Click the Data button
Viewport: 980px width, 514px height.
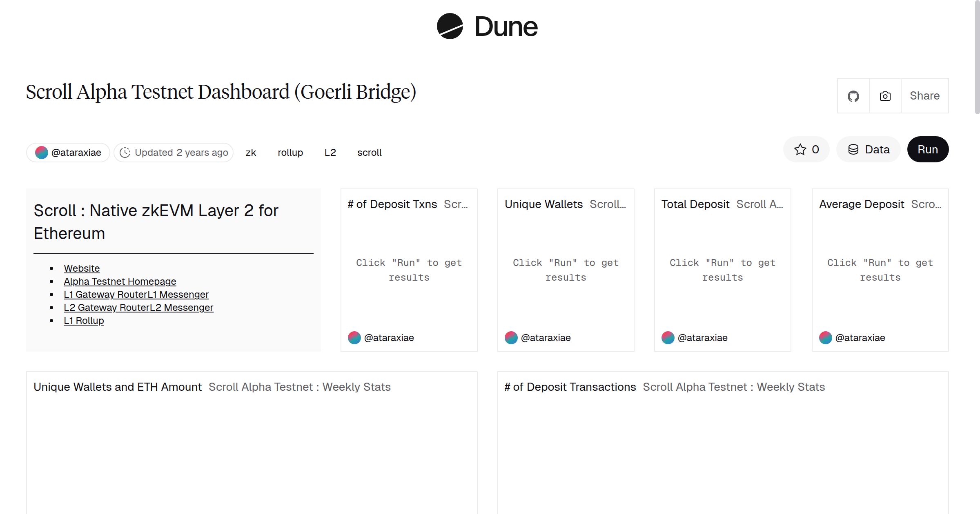coord(869,149)
